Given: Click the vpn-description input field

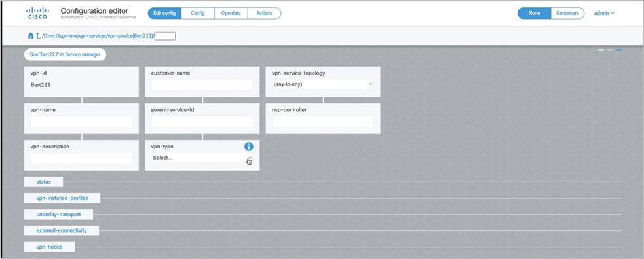Looking at the screenshot, I should click(81, 158).
